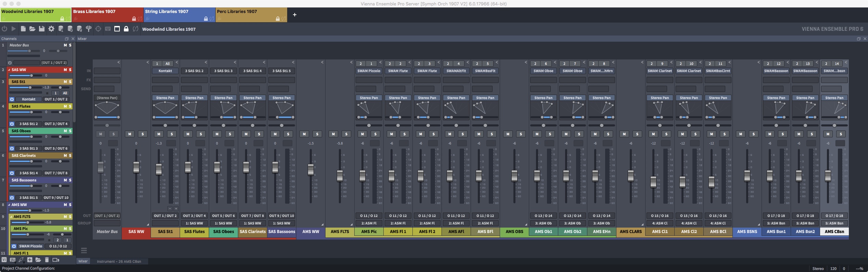The width and height of the screenshot is (868, 272).
Task: Solo the AMS Ob1 mixer strip
Action: [550, 134]
